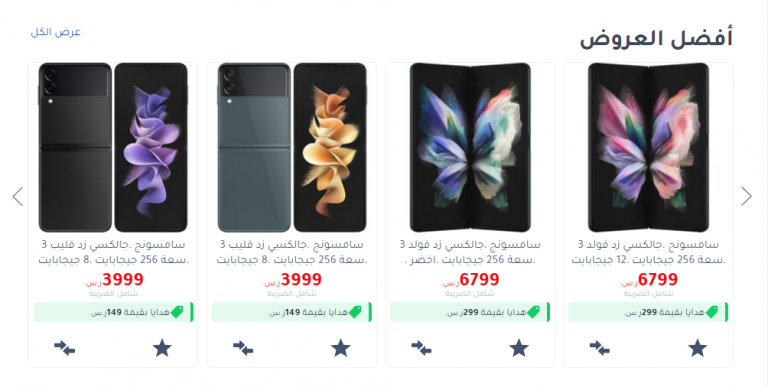
Task: Open Galaxy Z Fold 3 12GB product image
Action: click(648, 147)
